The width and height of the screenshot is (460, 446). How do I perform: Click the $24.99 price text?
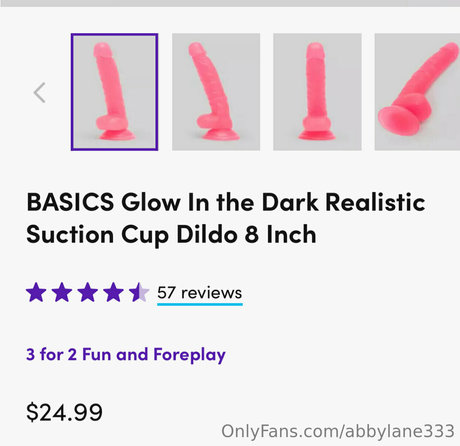click(x=64, y=412)
